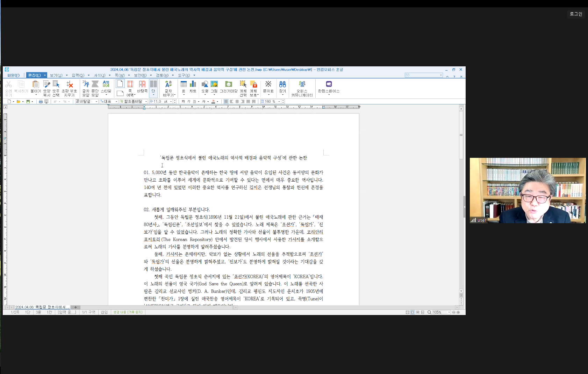Image resolution: width=588 pixels, height=374 pixels.
Task: Click the Master Page (바탕쪽) icon
Action: pos(142,84)
